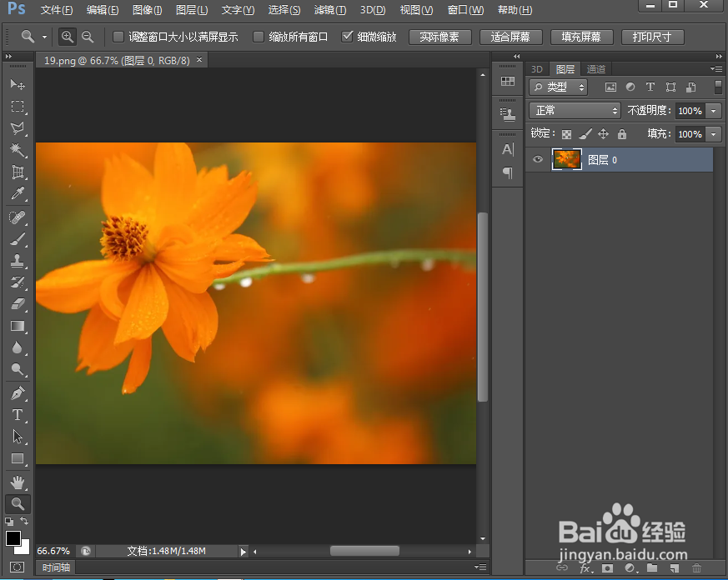Select the Hand tool
The image size is (728, 580).
tap(18, 482)
